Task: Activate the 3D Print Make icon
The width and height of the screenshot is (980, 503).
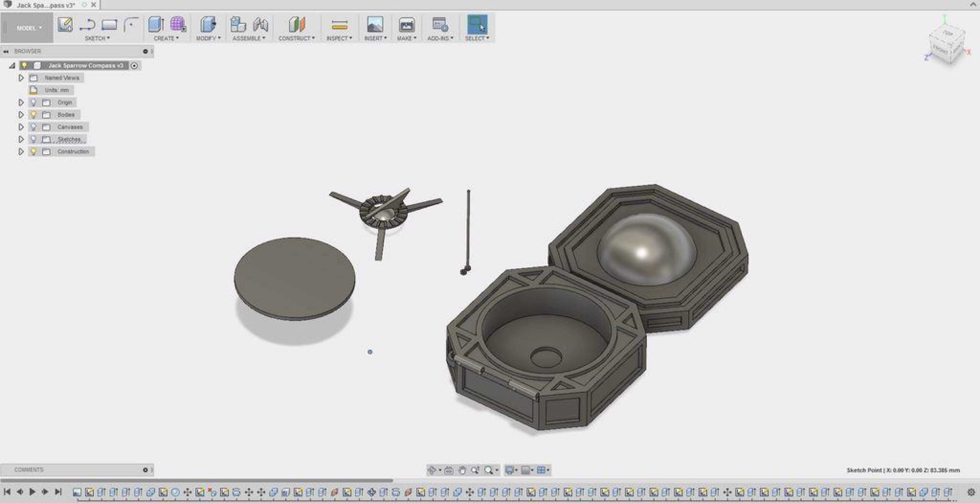Action: (407, 25)
